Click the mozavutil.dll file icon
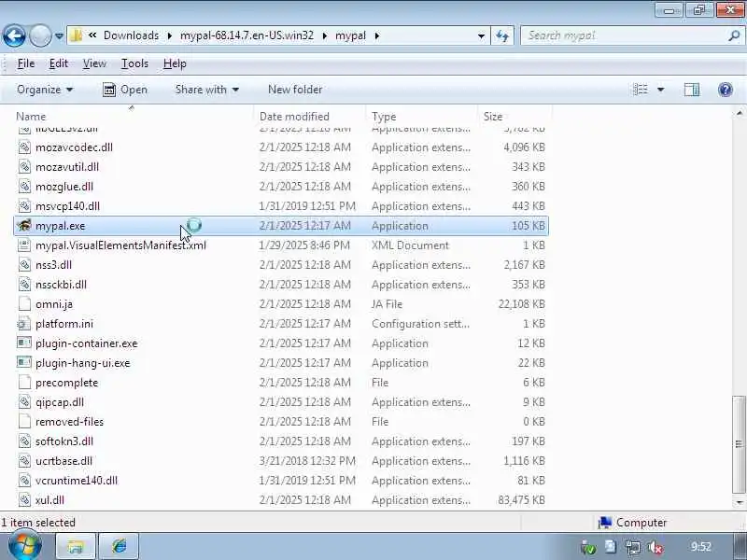Image resolution: width=747 pixels, height=560 pixels. point(24,167)
